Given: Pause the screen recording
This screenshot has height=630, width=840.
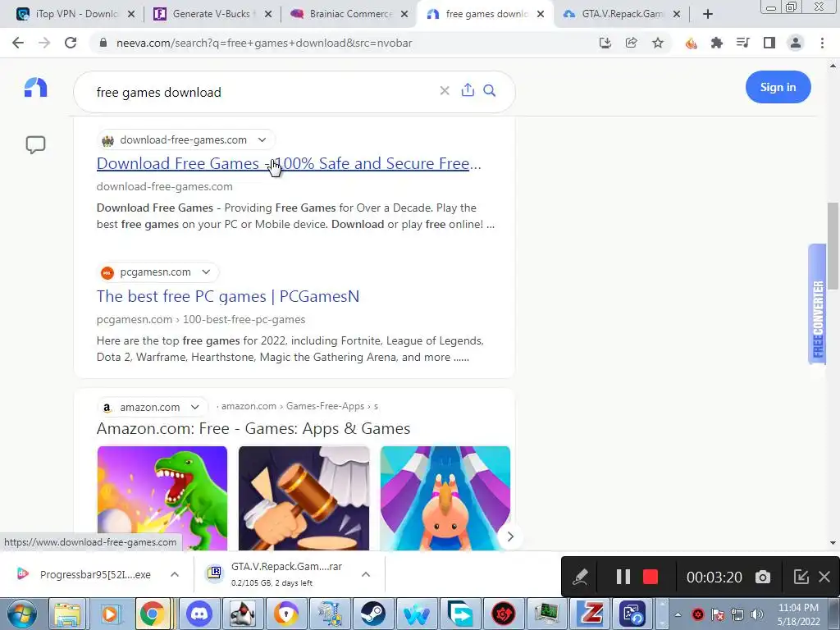Looking at the screenshot, I should click(x=623, y=577).
